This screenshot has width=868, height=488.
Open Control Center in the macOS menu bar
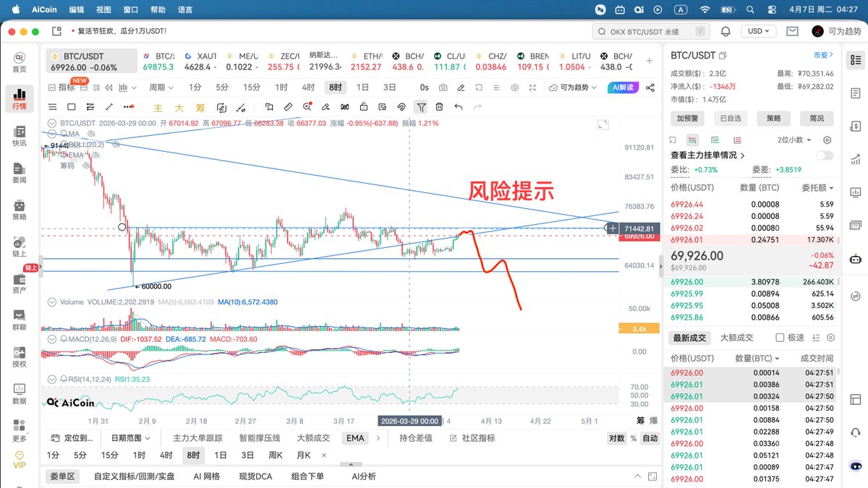771,10
